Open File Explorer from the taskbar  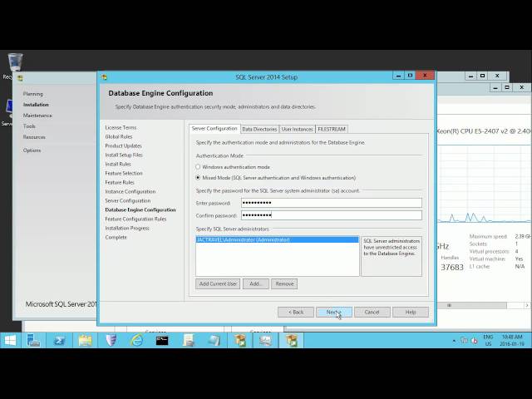tap(85, 340)
